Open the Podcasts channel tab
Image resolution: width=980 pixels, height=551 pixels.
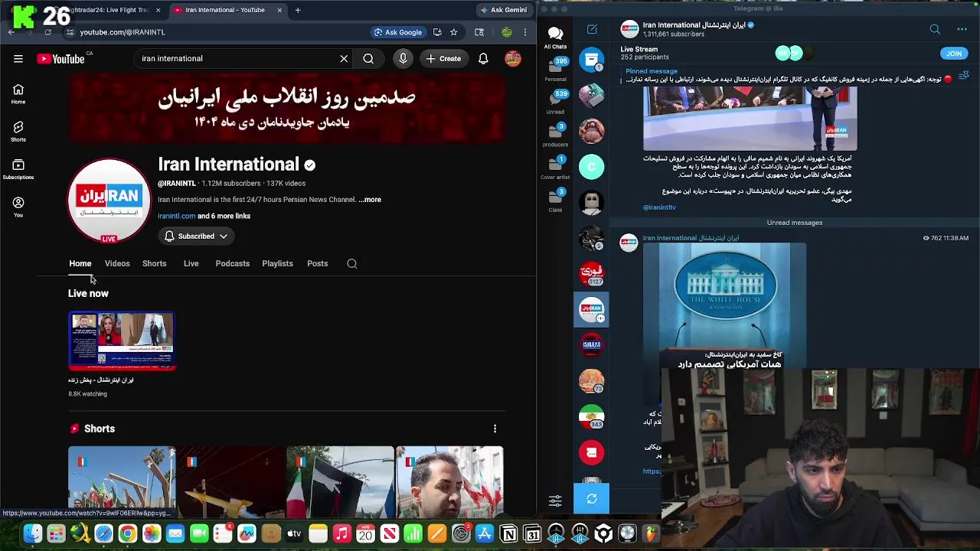(x=233, y=264)
